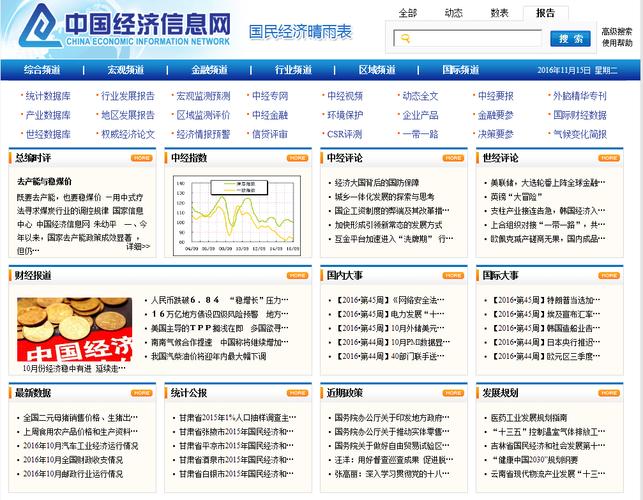The image size is (643, 500).
Task: Open article titled 去产能与稳煤价
Action: coord(44,181)
